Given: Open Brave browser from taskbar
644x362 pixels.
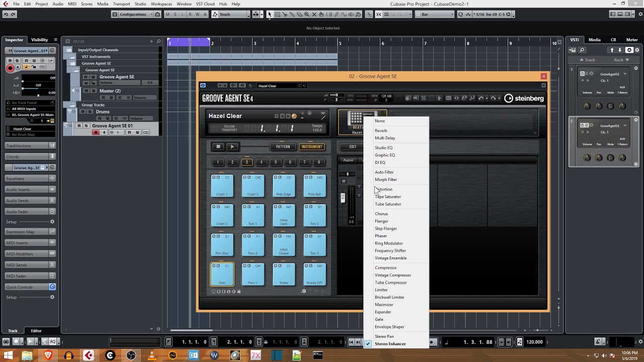Looking at the screenshot, I should (x=48, y=355).
